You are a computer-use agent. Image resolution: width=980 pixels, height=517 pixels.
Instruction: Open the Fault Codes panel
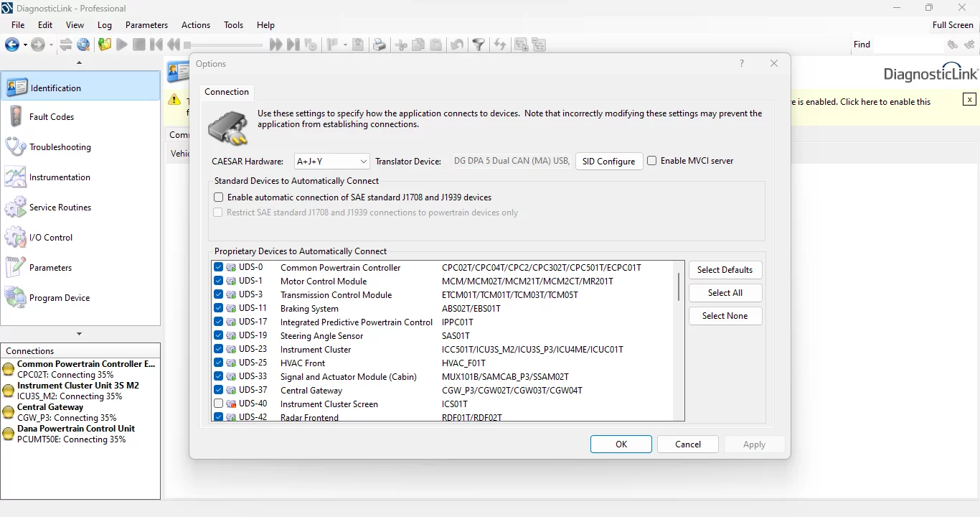coord(52,117)
